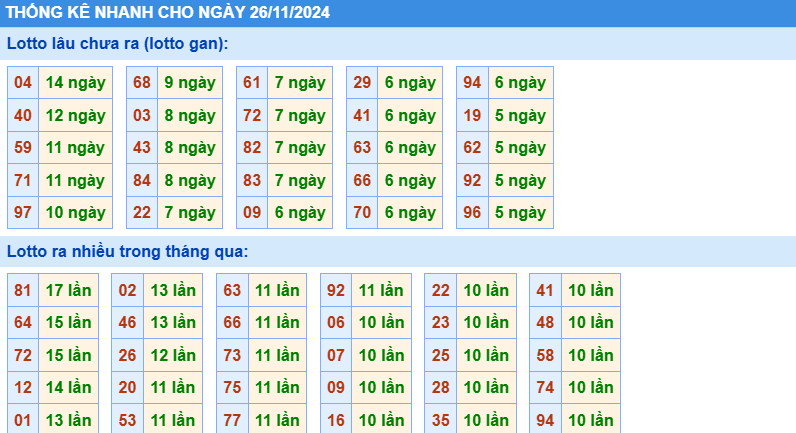Screen dimensions: 796x433
Task: Select the "9 ngày" cell next to 68
Action: (x=190, y=83)
